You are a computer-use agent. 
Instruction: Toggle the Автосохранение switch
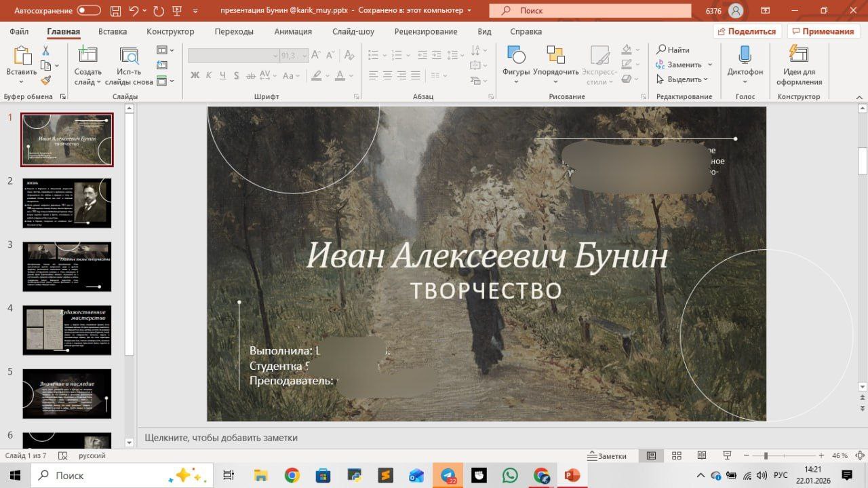pos(89,11)
